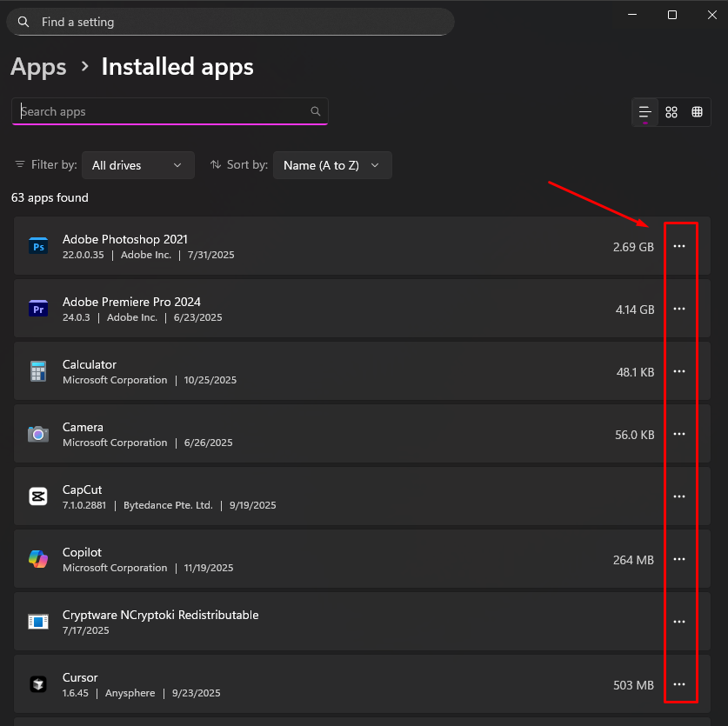The width and height of the screenshot is (728, 726).
Task: Switch to grid view layout
Action: click(x=671, y=112)
